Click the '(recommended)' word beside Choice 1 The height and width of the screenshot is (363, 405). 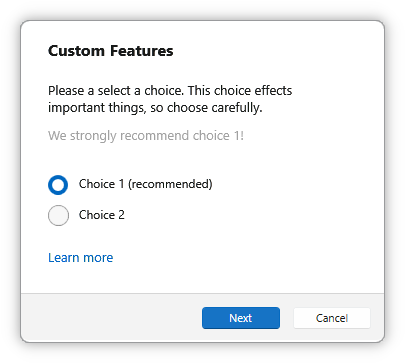tap(170, 184)
